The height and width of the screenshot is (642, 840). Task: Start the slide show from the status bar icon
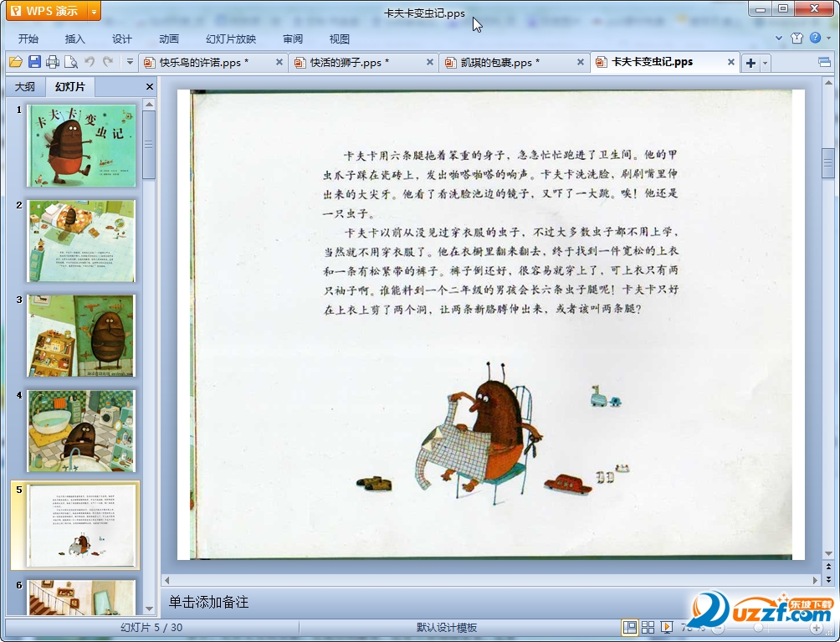click(x=667, y=627)
